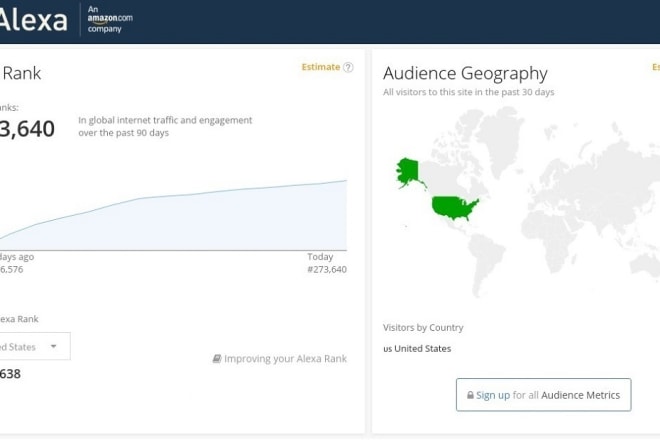Click the rank trend line chart
The height and width of the screenshot is (440, 660).
click(173, 215)
